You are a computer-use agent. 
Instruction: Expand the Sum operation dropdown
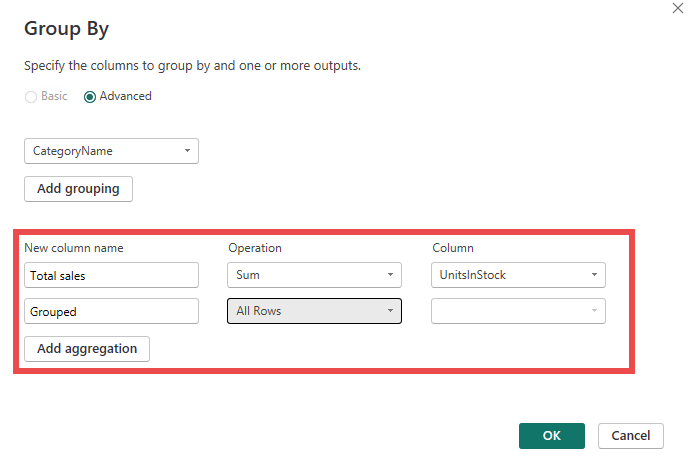314,275
